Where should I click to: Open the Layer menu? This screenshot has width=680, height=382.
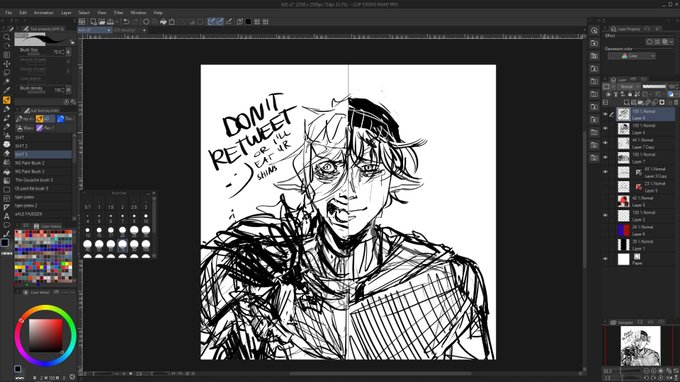66,13
